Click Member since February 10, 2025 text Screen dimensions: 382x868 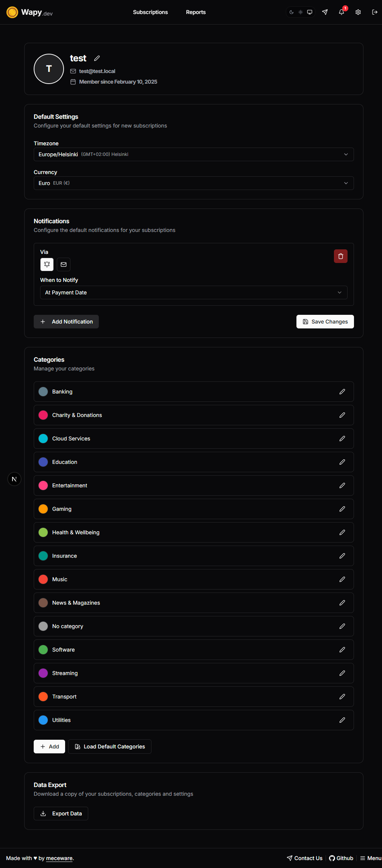tap(118, 82)
